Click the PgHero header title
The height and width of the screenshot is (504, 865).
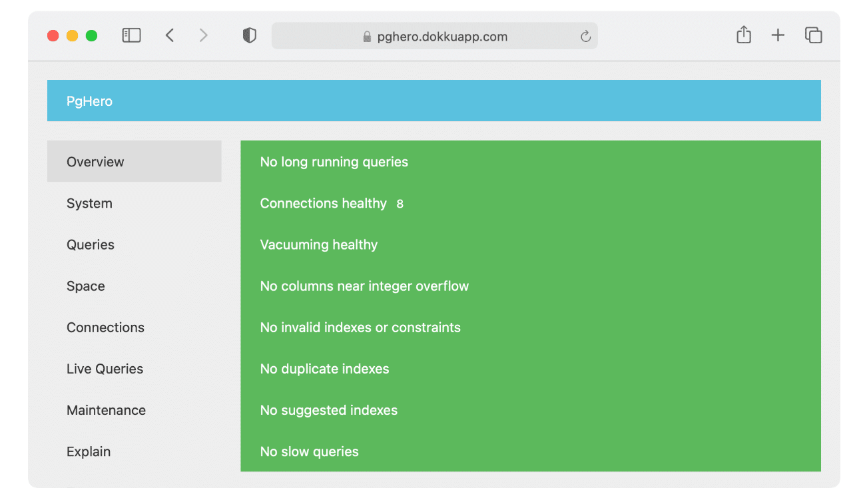pos(89,101)
